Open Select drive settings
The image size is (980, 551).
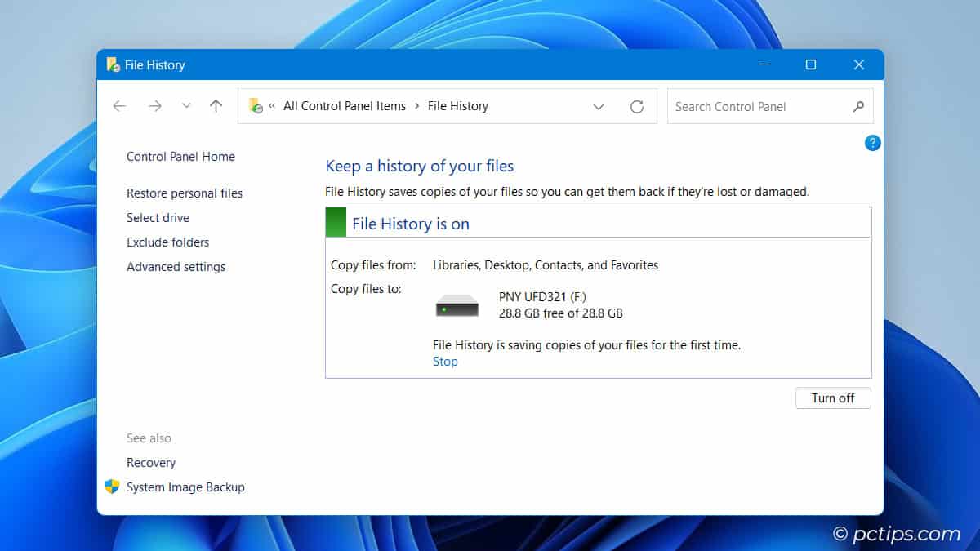tap(158, 217)
